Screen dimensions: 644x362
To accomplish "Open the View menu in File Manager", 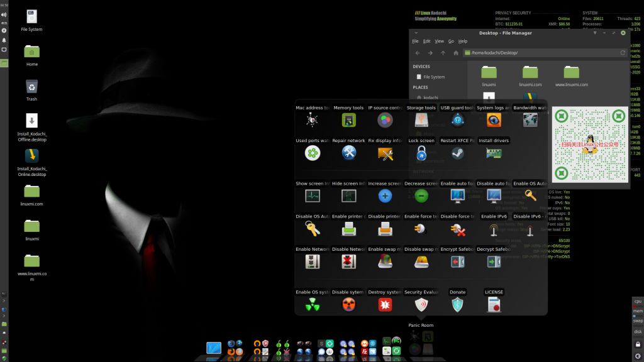I will tap(439, 41).
